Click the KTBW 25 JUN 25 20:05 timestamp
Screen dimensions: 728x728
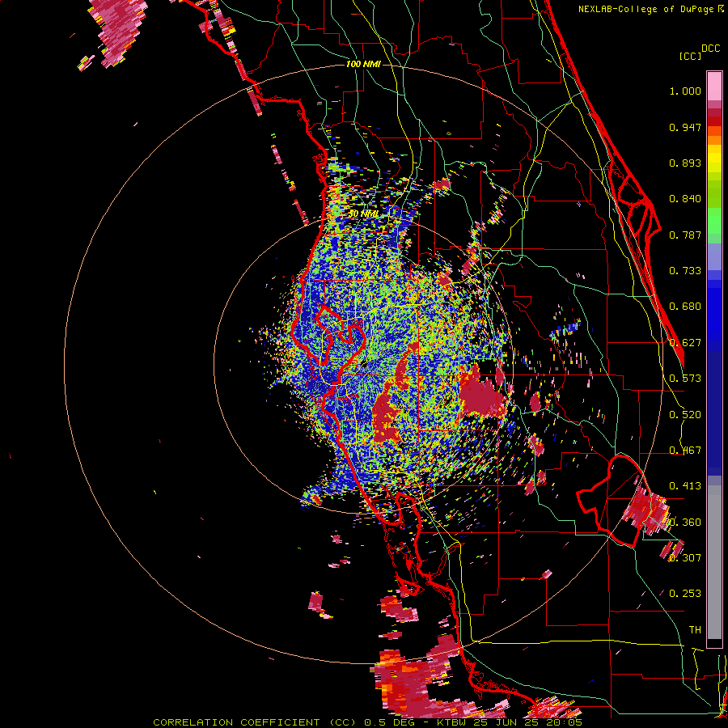point(510,722)
